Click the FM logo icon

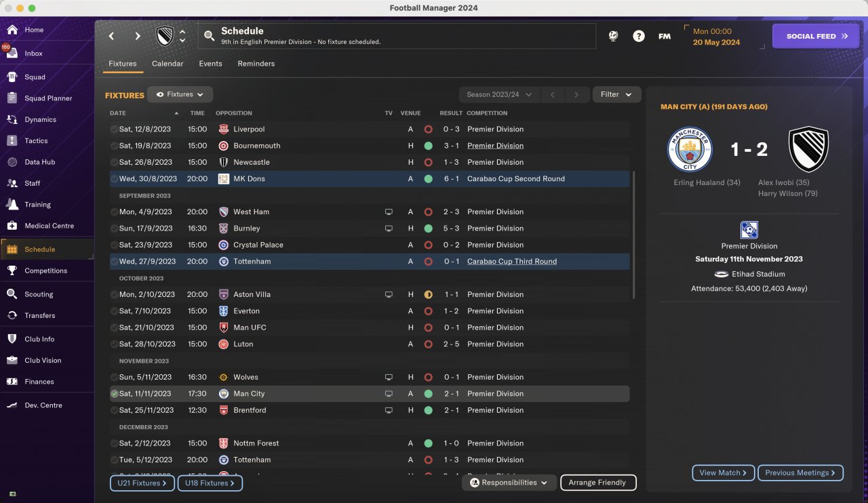coord(665,37)
